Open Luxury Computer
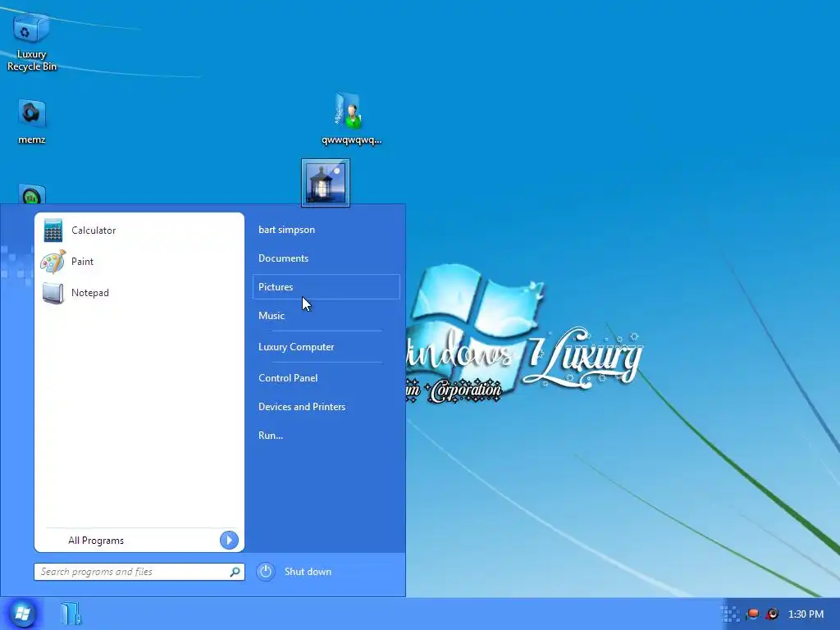The width and height of the screenshot is (840, 630). pos(326,347)
